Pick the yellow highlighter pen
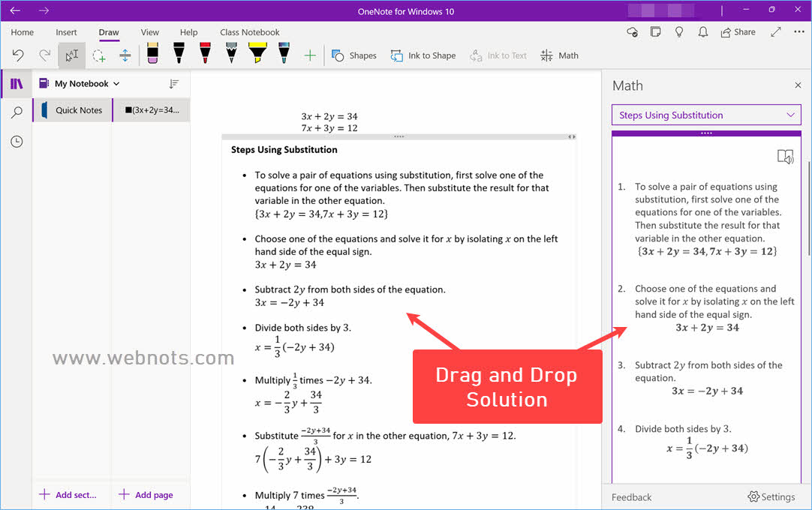 [257, 54]
